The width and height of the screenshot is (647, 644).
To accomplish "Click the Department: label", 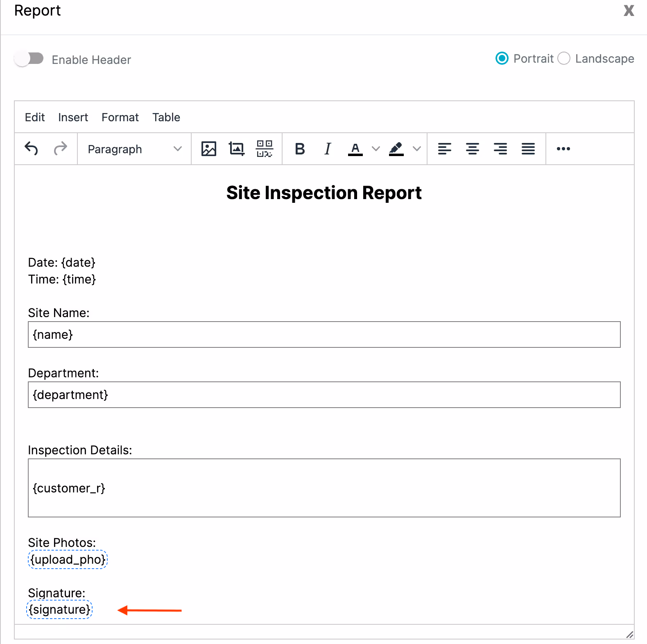I will (63, 373).
